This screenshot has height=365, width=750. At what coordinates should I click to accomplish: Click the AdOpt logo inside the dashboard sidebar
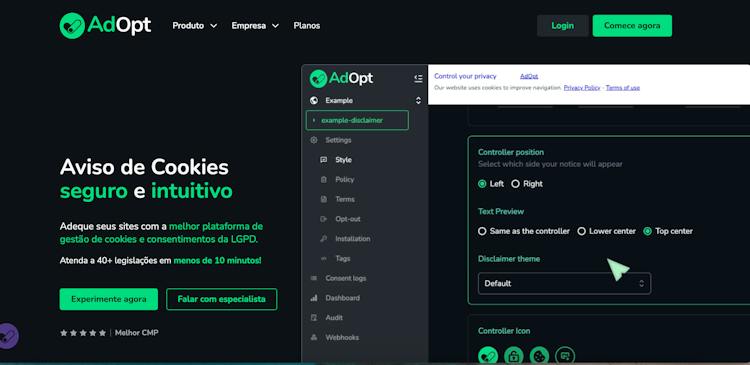[x=341, y=78]
